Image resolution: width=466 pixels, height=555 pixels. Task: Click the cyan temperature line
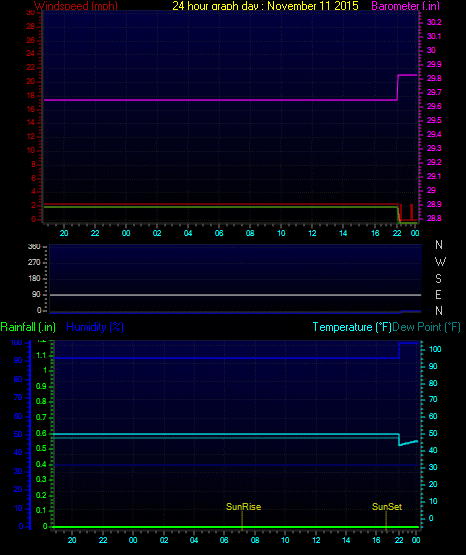point(226,434)
